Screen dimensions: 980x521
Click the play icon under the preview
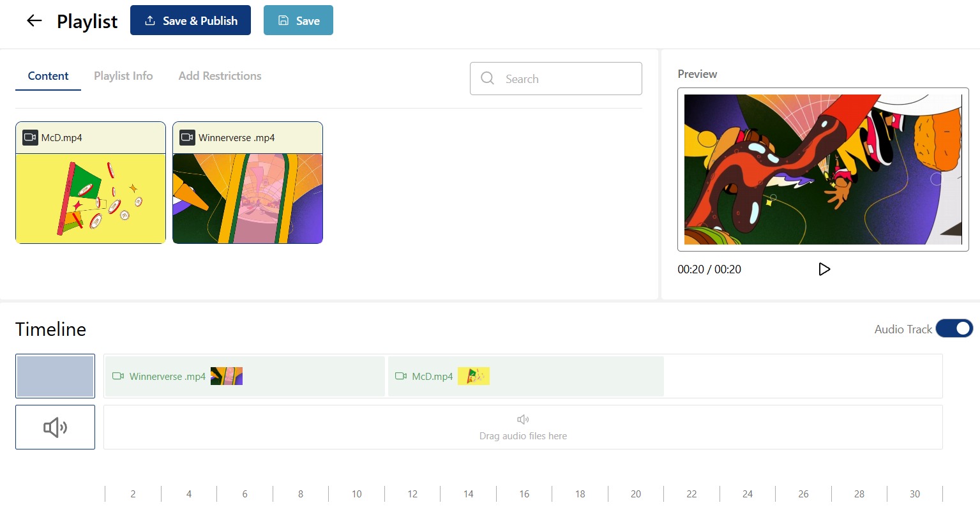pyautogui.click(x=824, y=269)
